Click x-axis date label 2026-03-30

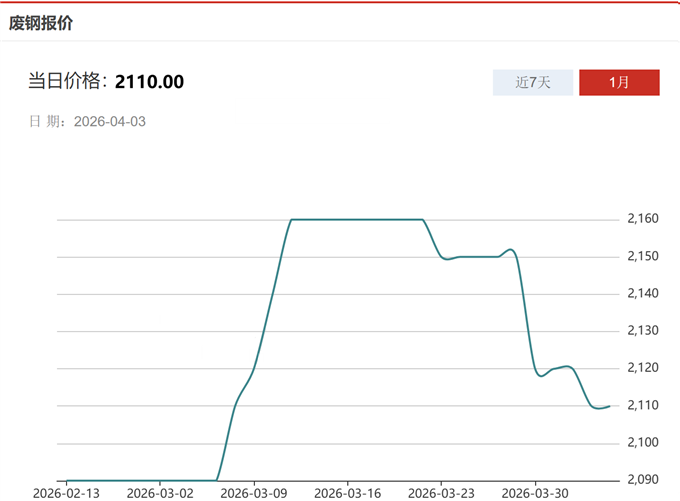click(x=533, y=493)
